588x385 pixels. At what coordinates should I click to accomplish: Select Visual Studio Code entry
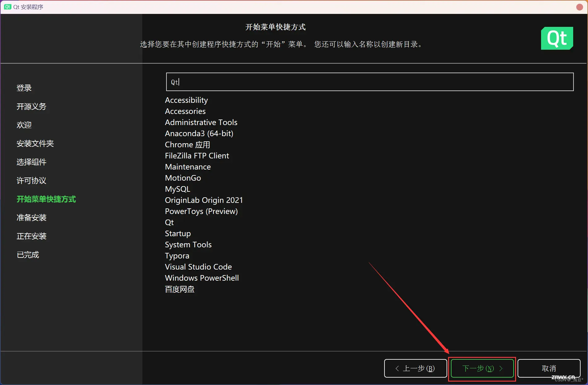click(x=198, y=267)
